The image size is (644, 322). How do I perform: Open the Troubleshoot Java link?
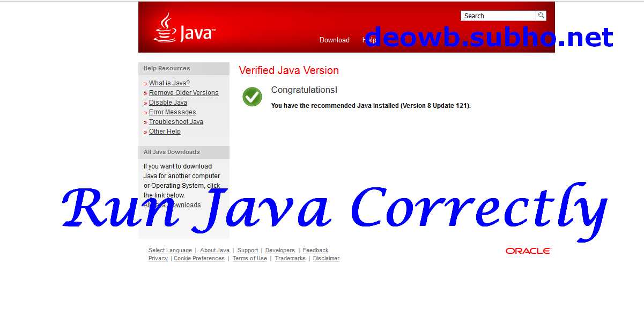[x=176, y=122]
